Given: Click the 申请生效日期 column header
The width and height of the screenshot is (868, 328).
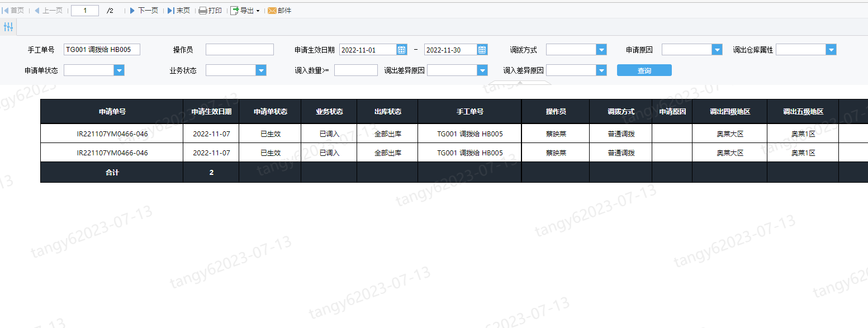Looking at the screenshot, I should click(211, 111).
